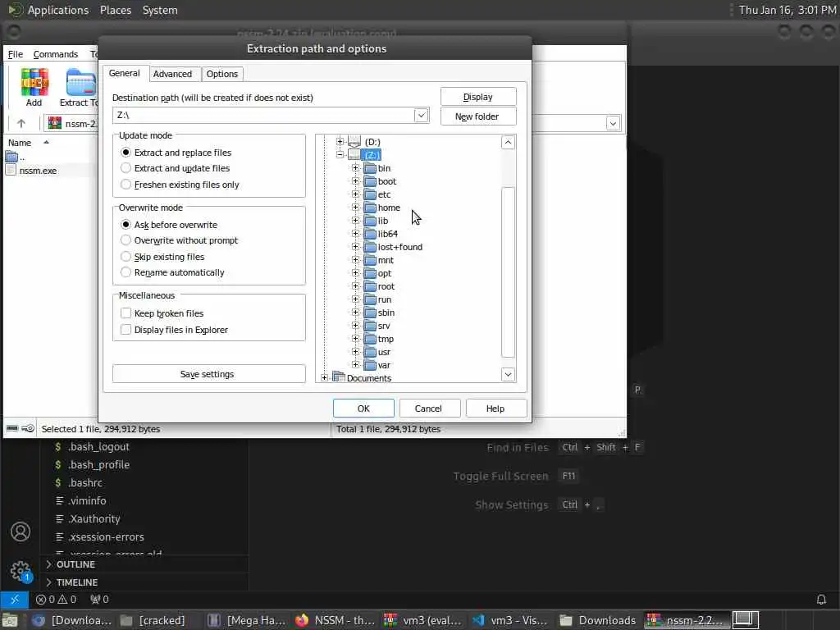
Task: Switch to the Options tab
Action: pos(221,74)
